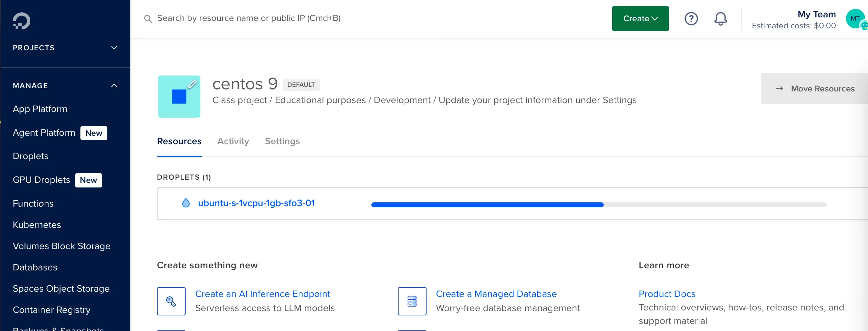Click the Move Resources button

click(815, 89)
